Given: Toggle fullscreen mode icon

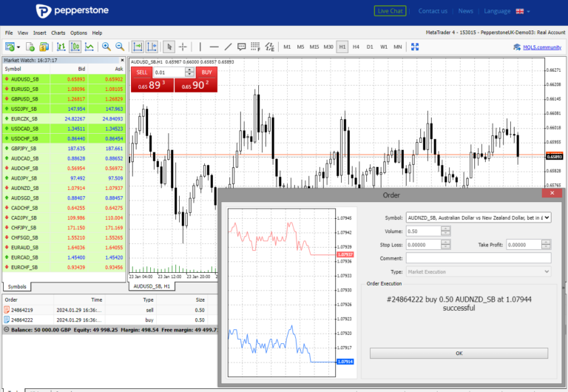Looking at the screenshot, I should [x=415, y=47].
